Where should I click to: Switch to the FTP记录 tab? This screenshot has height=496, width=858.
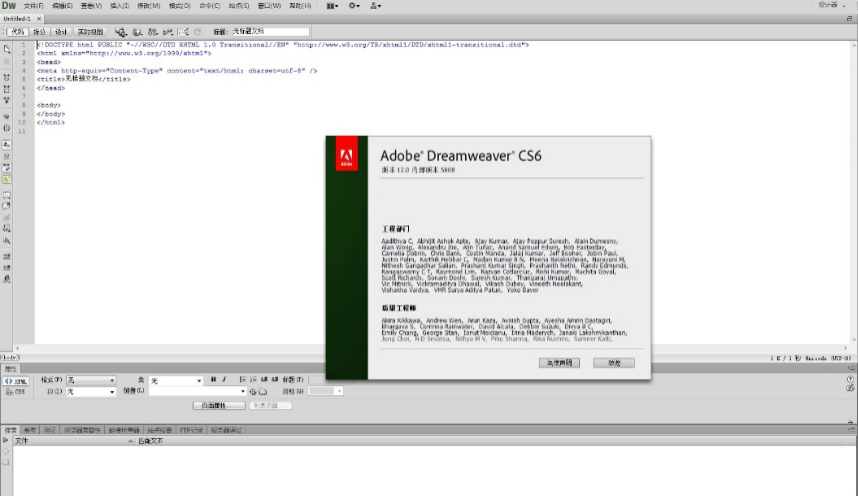pos(192,430)
